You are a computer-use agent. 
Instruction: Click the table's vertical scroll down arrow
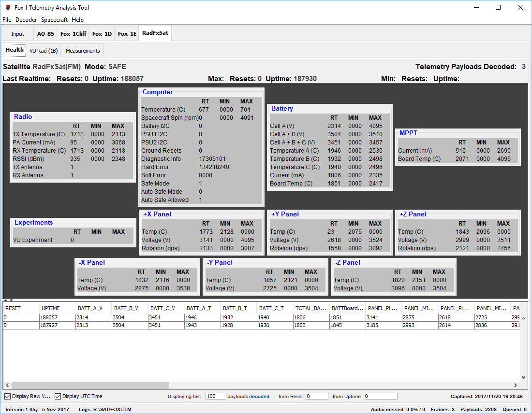click(523, 377)
